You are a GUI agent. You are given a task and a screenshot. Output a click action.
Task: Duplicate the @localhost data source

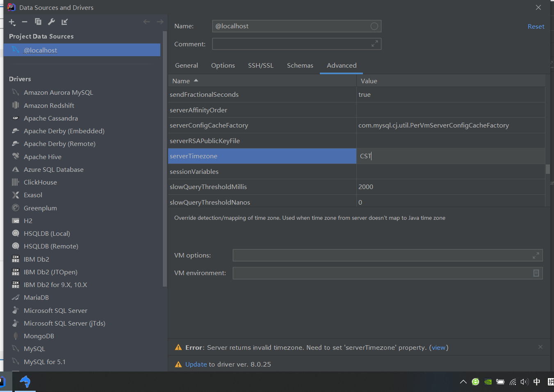pyautogui.click(x=38, y=22)
